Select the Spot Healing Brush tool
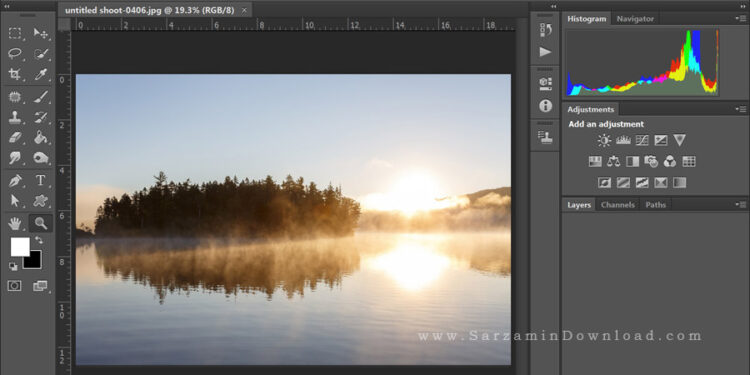Viewport: 750px width, 375px height. [15, 97]
